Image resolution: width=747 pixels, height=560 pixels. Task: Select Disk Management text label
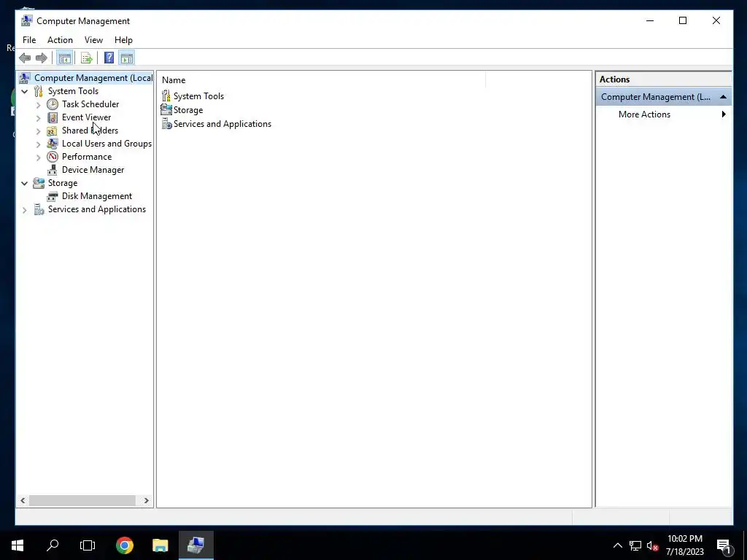(97, 196)
